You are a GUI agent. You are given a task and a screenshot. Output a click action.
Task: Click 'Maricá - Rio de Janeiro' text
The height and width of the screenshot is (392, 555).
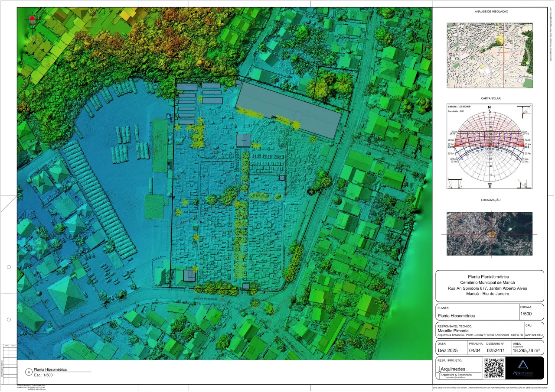click(489, 294)
